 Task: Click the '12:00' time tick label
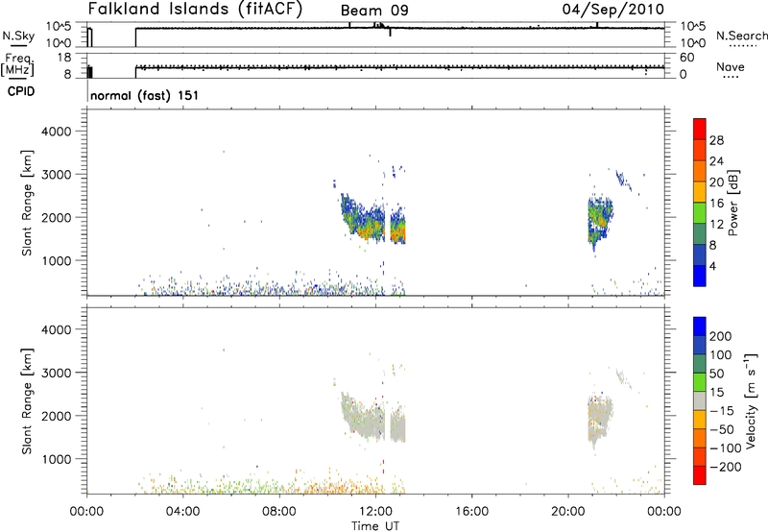(375, 512)
